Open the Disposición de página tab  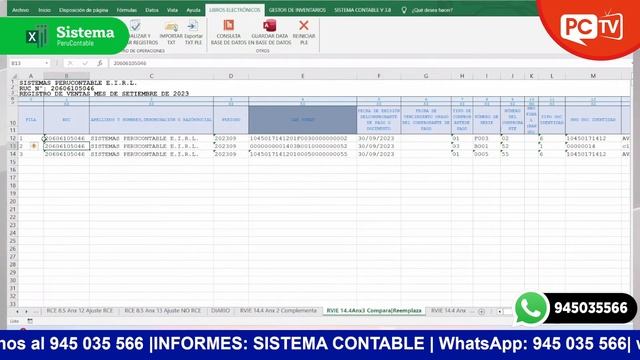(x=84, y=10)
